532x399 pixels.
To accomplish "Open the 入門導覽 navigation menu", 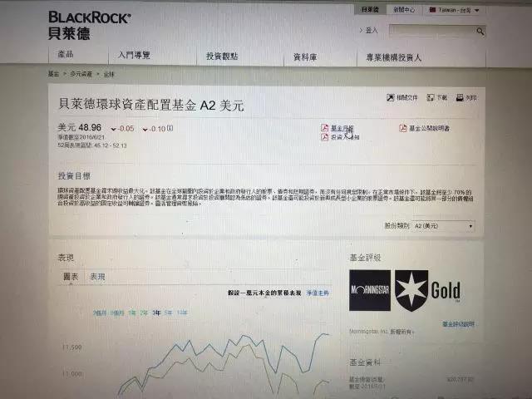I will pyautogui.click(x=134, y=55).
